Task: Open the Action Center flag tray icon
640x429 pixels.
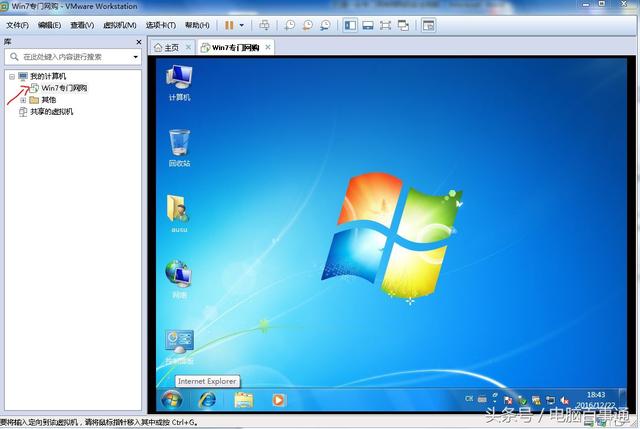Action: pyautogui.click(x=508, y=400)
